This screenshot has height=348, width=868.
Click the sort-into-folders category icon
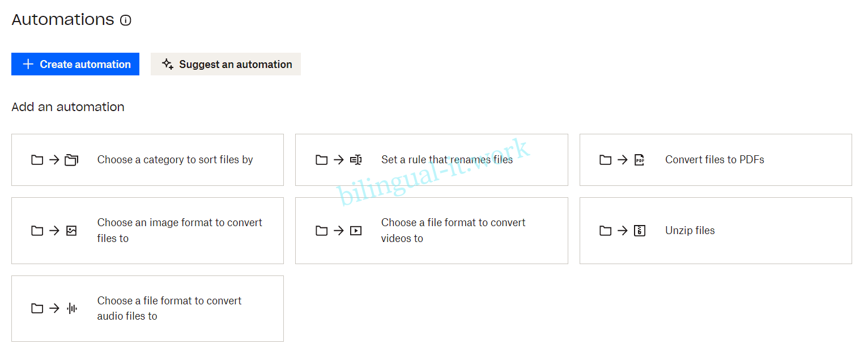[71, 160]
